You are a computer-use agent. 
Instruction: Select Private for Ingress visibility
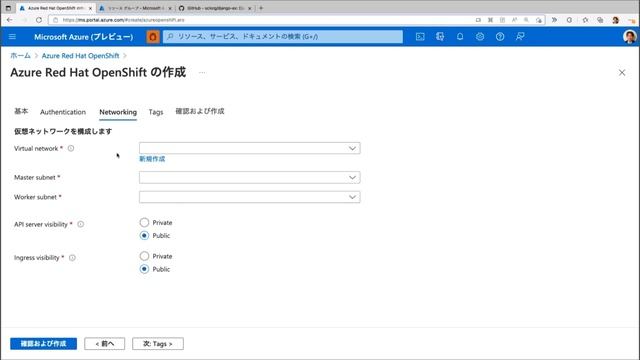point(144,256)
